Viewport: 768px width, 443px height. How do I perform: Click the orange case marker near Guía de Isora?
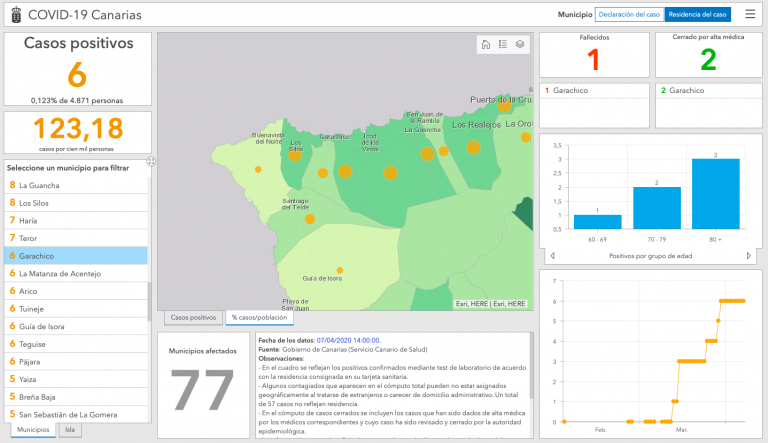(x=340, y=270)
